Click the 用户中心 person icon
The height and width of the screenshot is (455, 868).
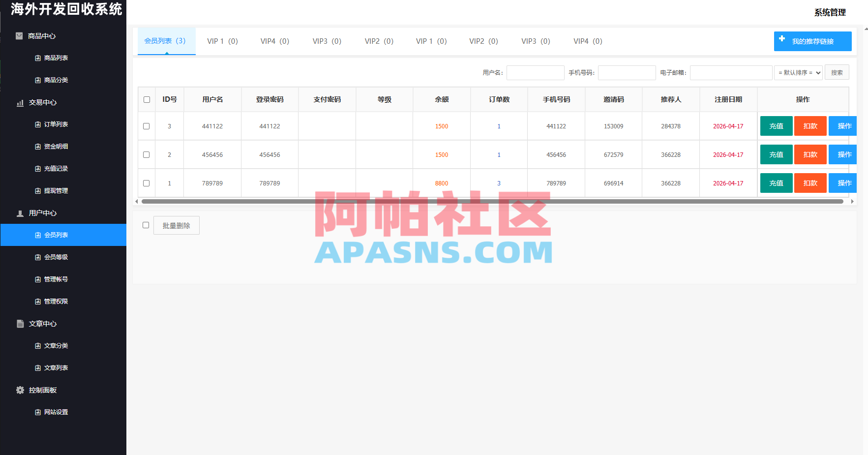click(x=20, y=213)
